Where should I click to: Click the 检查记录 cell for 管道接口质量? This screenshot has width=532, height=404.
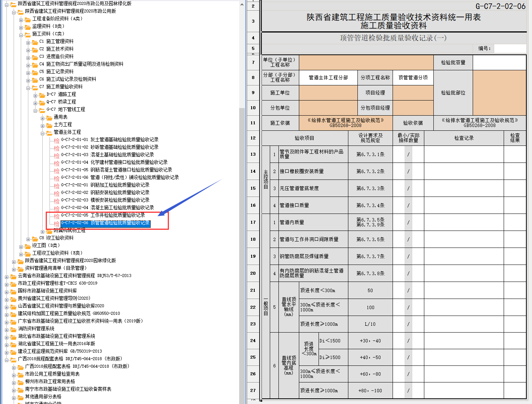tap(464, 205)
